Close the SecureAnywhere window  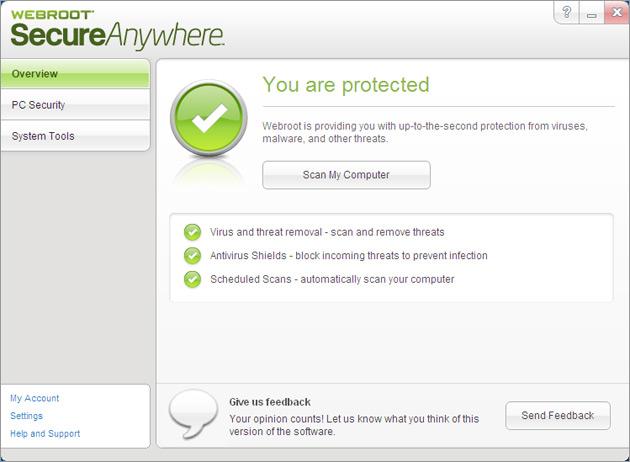[617, 12]
